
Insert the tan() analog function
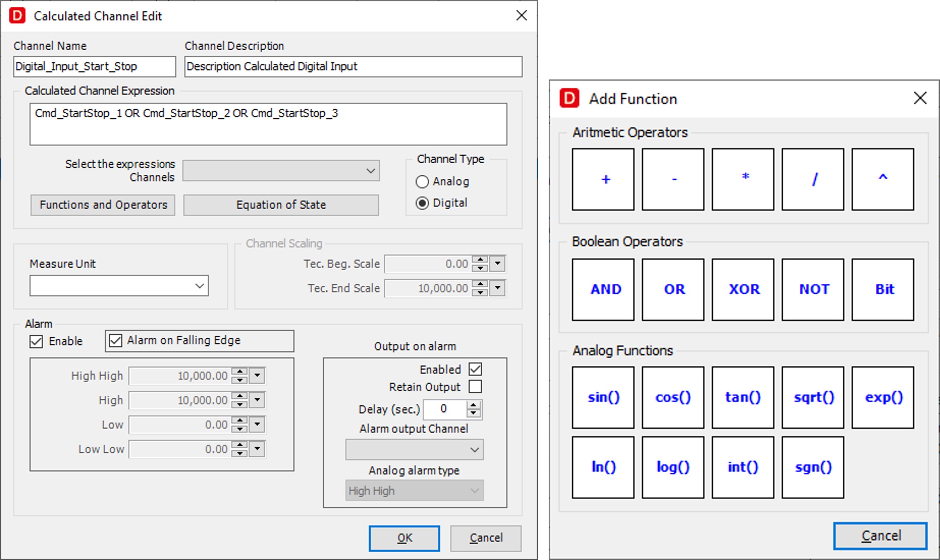(742, 397)
